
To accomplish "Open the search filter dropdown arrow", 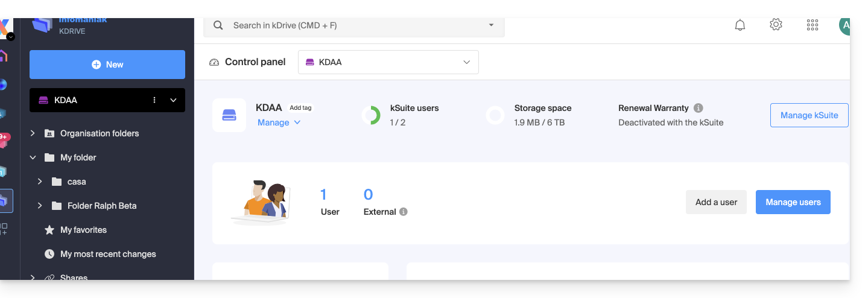I will coord(491,25).
